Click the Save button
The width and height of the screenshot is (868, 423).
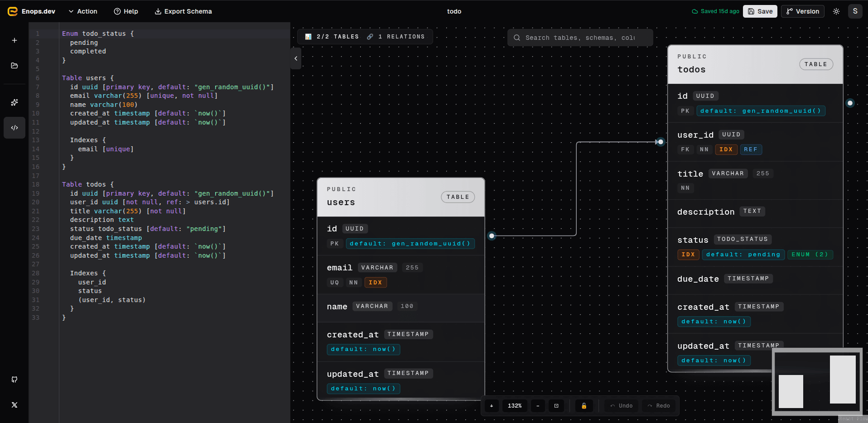coord(760,11)
